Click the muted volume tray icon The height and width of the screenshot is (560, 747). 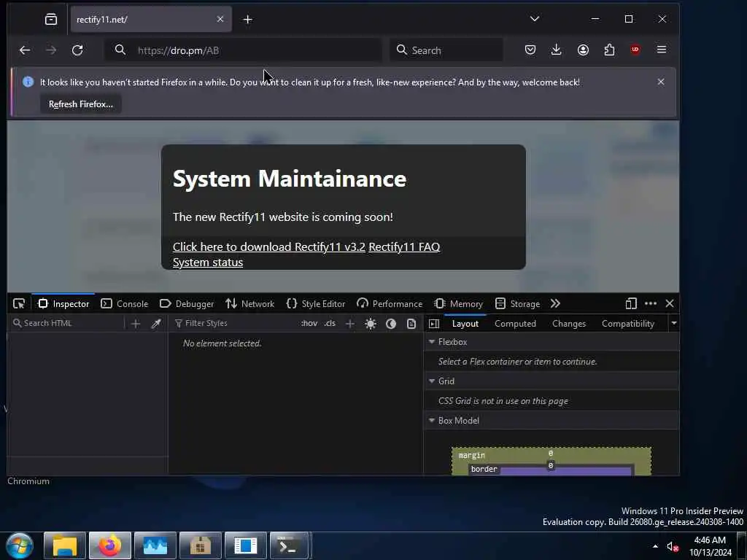click(x=672, y=546)
